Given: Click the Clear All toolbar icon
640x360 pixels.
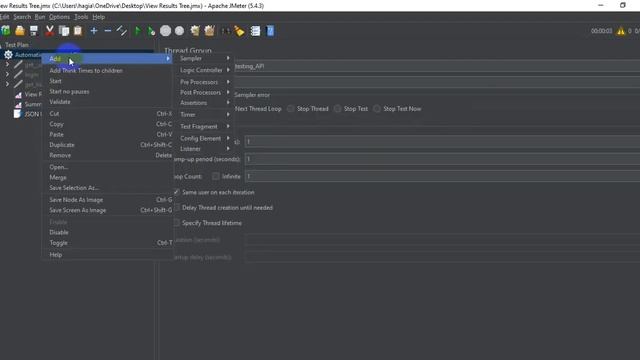Looking at the screenshot, I should 209,31.
